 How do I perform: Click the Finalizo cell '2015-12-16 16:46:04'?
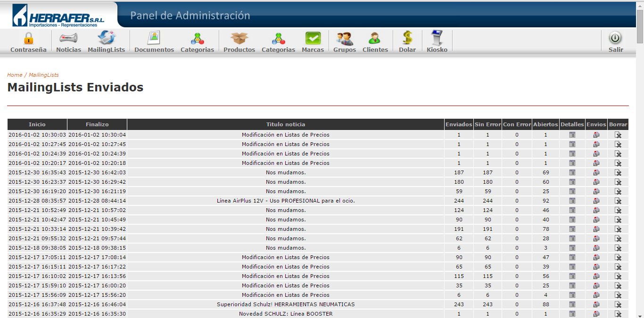pyautogui.click(x=97, y=304)
